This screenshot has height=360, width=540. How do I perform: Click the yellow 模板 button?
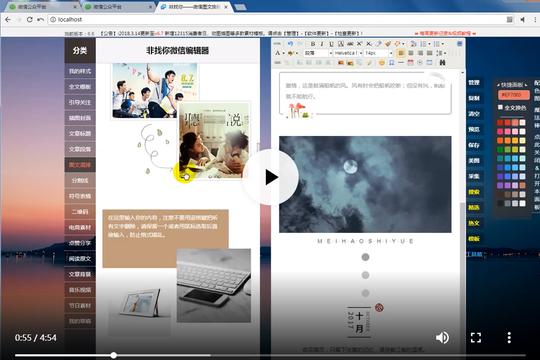pyautogui.click(x=474, y=239)
